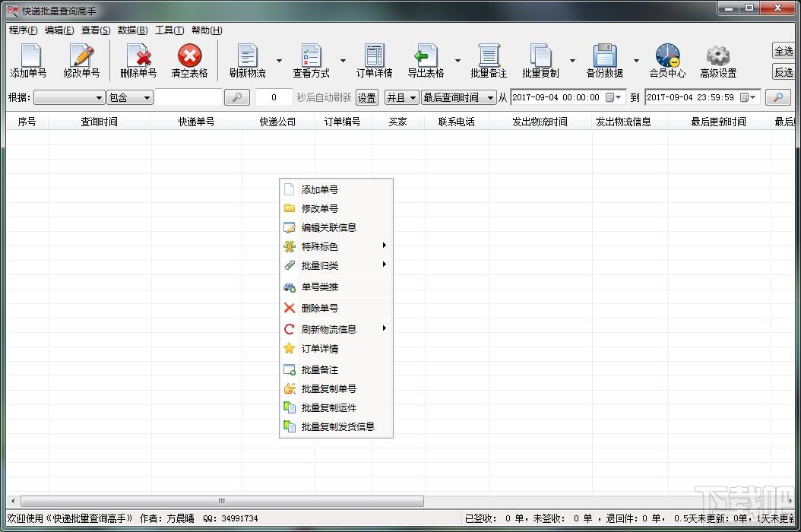This screenshot has height=532, width=801.
Task: Click the horizontal scrollbar thumb
Action: click(x=222, y=501)
